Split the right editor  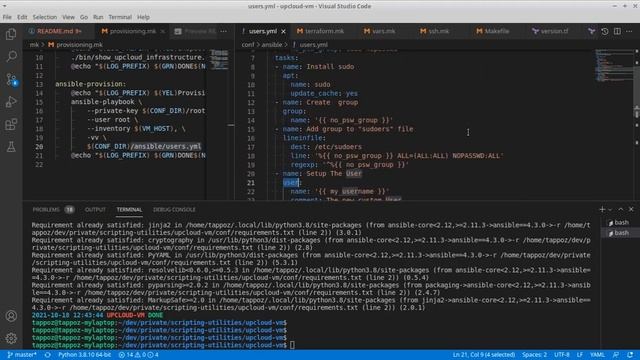coord(617,31)
